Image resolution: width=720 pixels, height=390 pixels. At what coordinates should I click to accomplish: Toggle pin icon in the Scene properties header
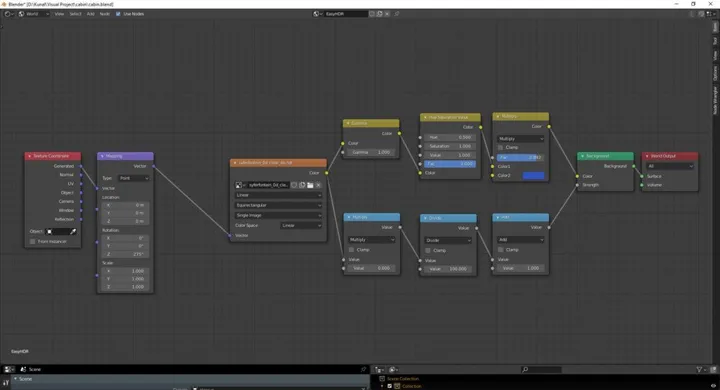coord(363,369)
